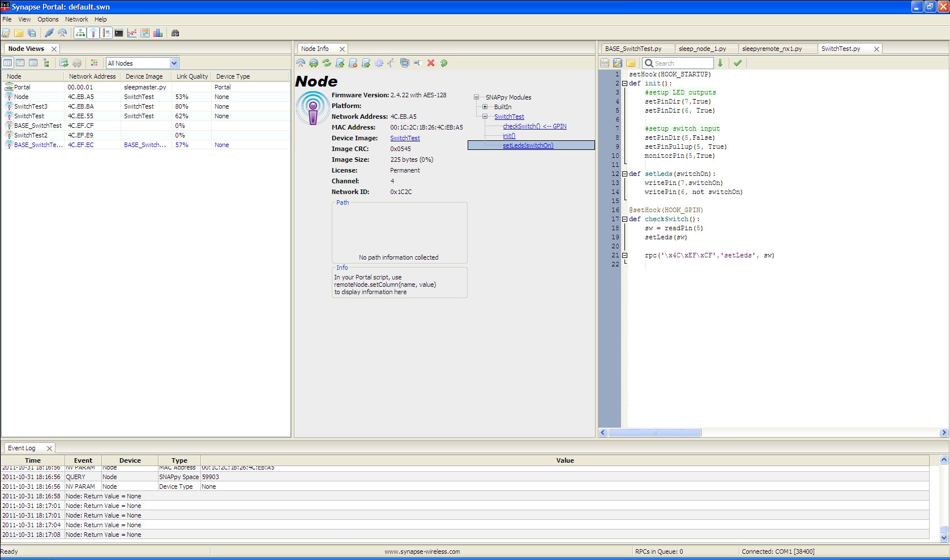This screenshot has height=560, width=950.
Task: Collapse the def init() code fold
Action: (x=624, y=83)
